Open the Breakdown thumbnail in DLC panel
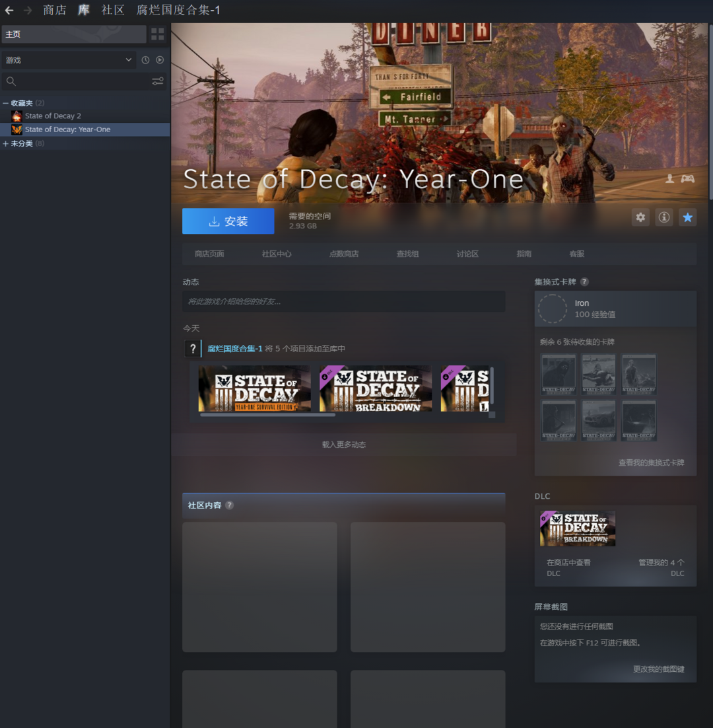This screenshot has height=728, width=713. pyautogui.click(x=578, y=528)
